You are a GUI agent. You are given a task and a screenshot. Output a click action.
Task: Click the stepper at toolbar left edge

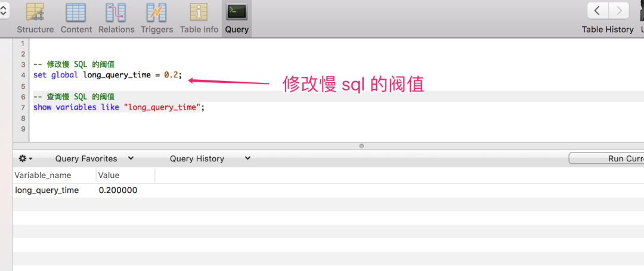(4, 11)
